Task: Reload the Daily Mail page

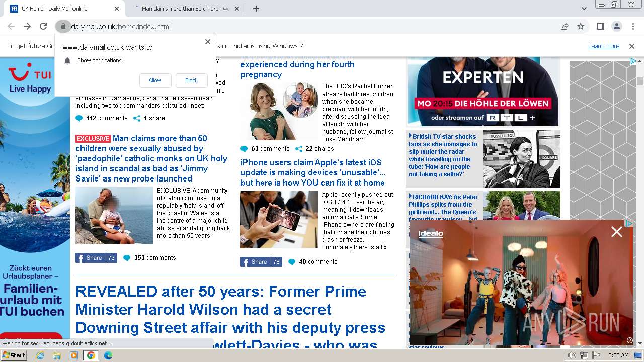Action: click(43, 26)
